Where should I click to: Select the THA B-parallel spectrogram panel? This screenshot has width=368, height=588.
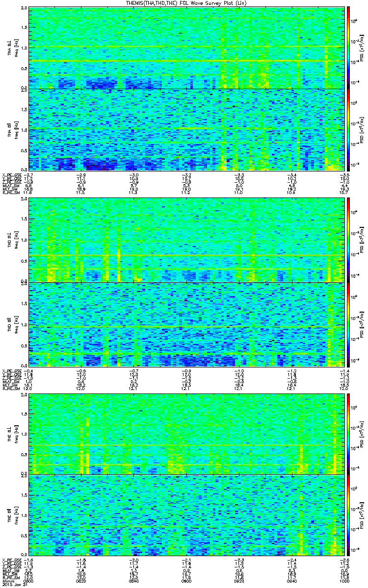184,129
